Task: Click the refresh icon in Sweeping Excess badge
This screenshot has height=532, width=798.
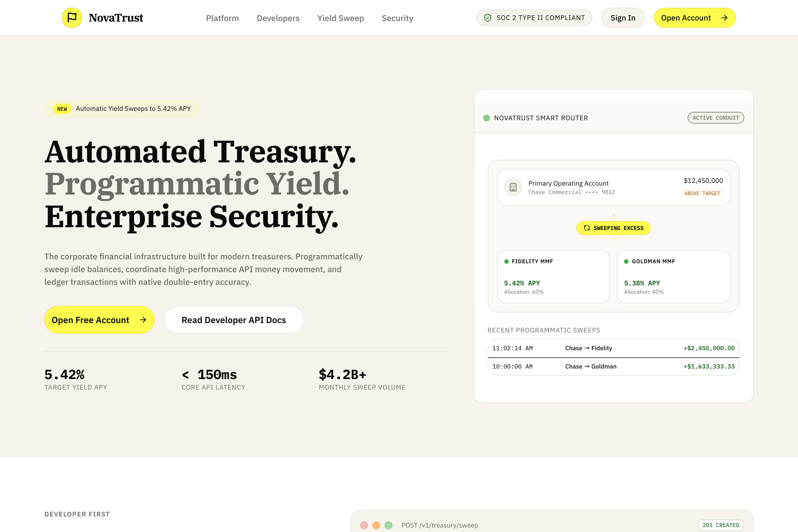Action: (x=587, y=228)
